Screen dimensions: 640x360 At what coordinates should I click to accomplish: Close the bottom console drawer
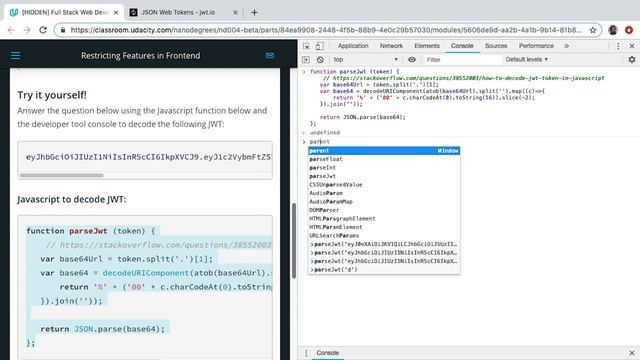[632, 353]
